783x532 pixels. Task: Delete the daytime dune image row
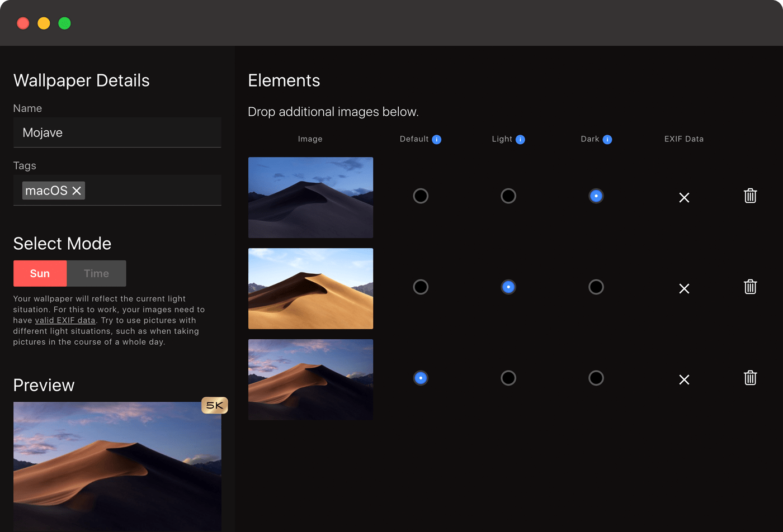coord(750,287)
